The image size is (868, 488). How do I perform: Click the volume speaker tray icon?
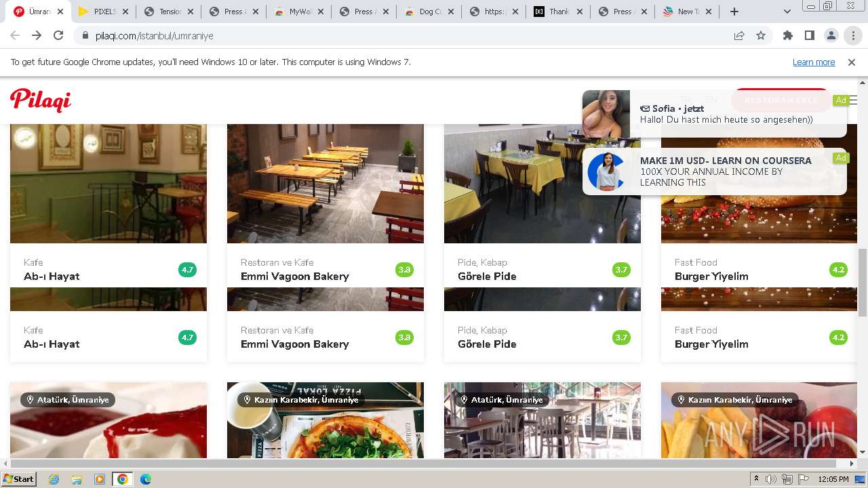[x=771, y=479]
